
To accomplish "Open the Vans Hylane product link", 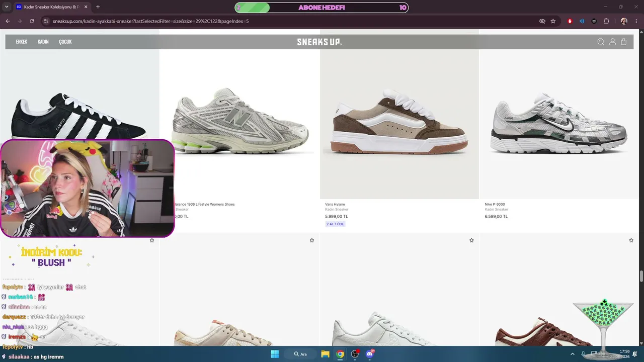I will (335, 204).
